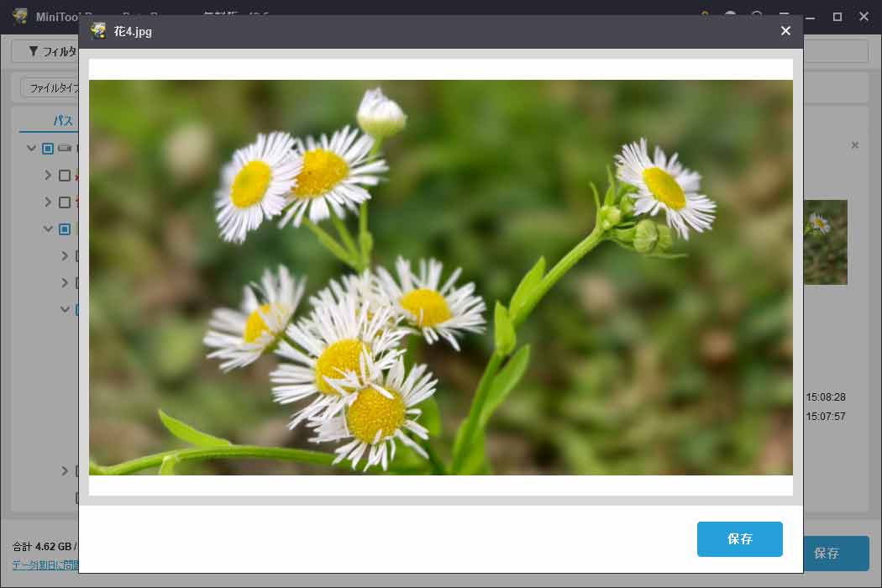Viewport: 882px width, 588px height.
Task: Expand the second nested subfolder chevron
Action: (x=65, y=282)
